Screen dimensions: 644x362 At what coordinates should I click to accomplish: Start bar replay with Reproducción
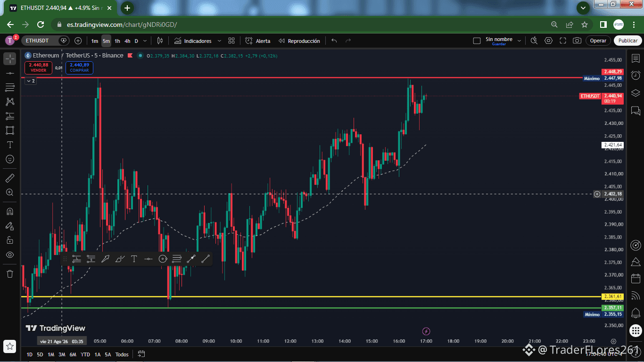click(299, 41)
